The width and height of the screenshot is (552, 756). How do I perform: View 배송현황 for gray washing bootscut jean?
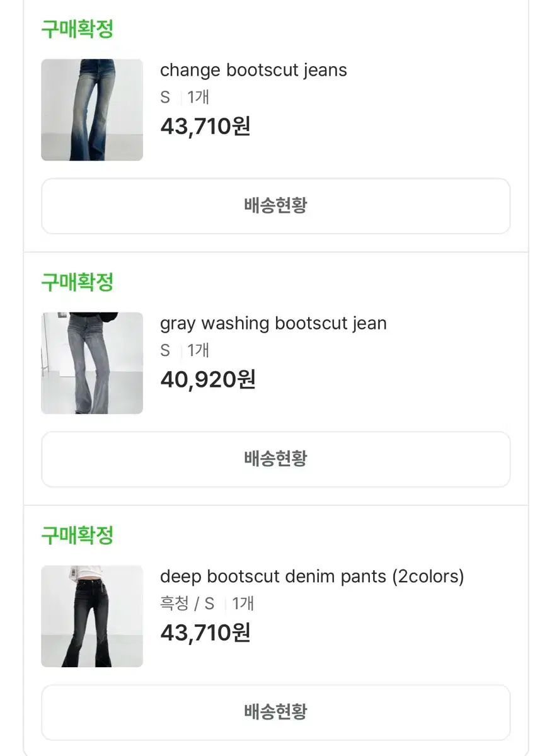pyautogui.click(x=275, y=459)
